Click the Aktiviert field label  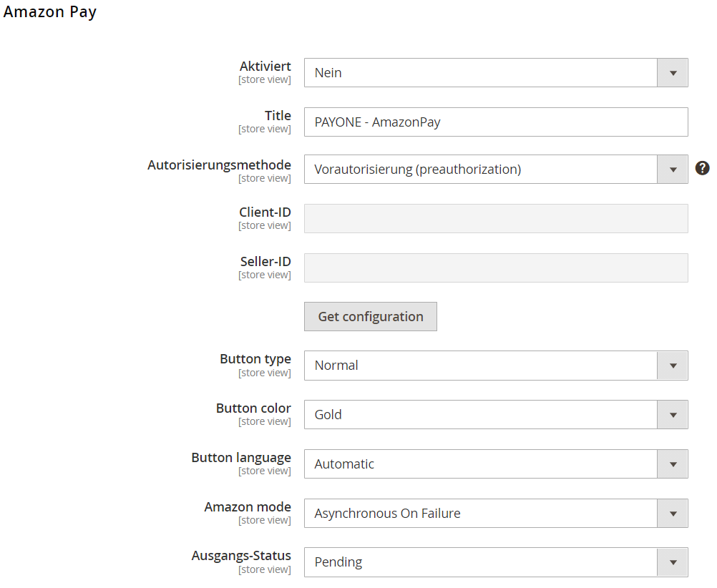[265, 67]
